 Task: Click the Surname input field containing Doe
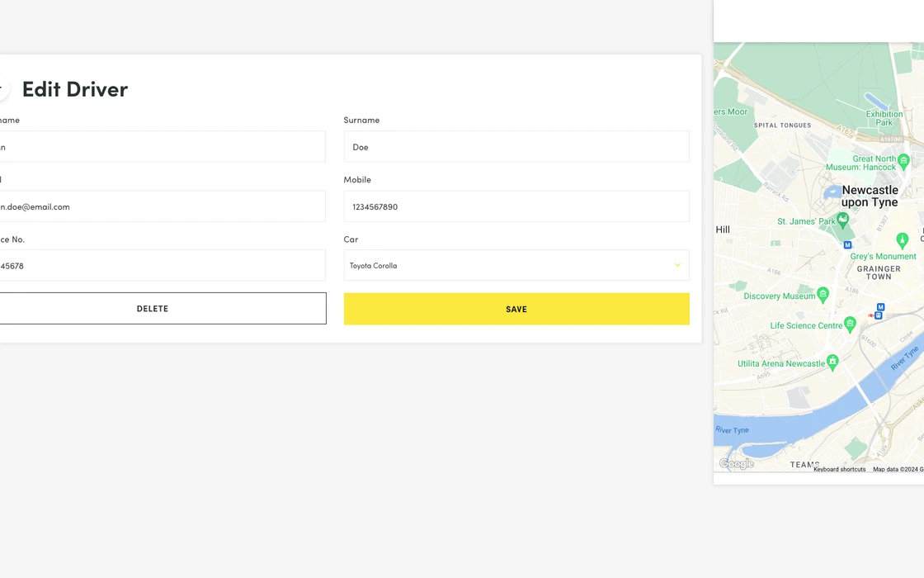pyautogui.click(x=516, y=147)
